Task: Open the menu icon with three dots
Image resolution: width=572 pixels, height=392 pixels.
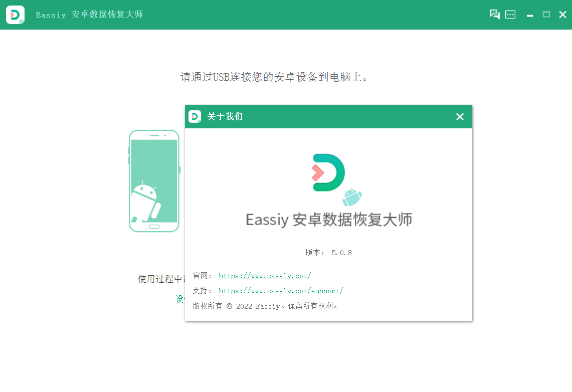Action: [510, 15]
